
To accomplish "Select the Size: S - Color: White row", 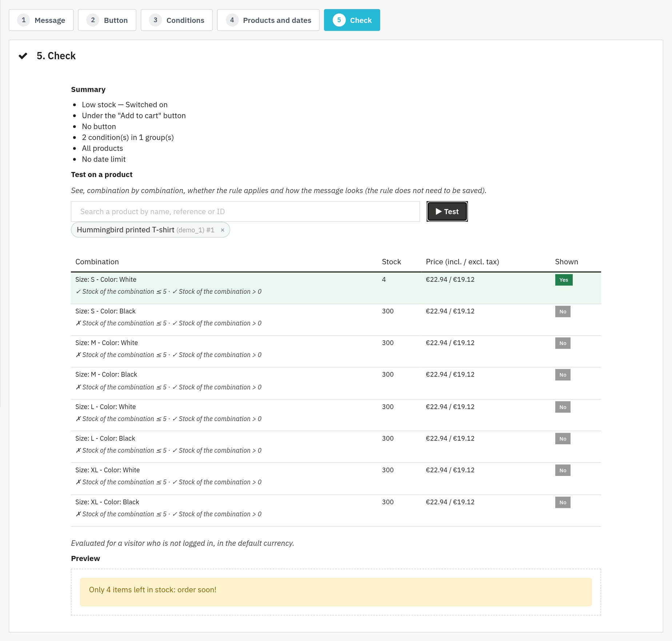I will coord(336,288).
